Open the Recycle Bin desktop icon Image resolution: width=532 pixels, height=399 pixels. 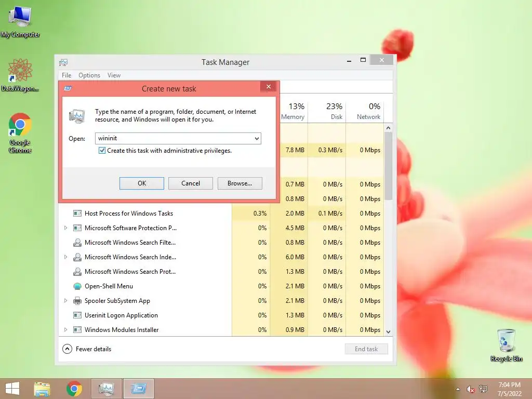(506, 345)
